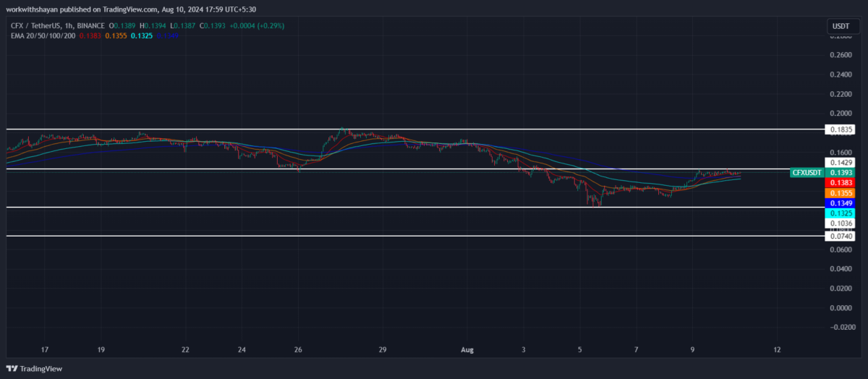The height and width of the screenshot is (379, 868).
Task: Click the cyan 0.1325 EMA price label
Action: click(839, 214)
